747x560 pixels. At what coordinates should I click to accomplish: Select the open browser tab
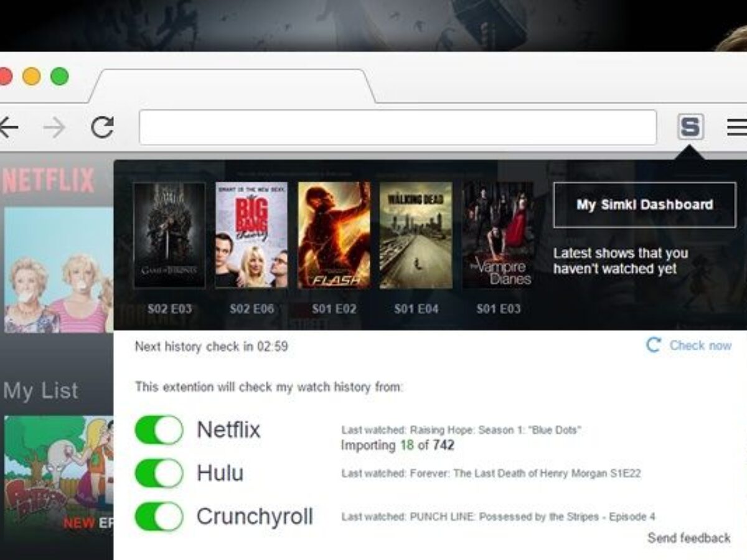232,86
